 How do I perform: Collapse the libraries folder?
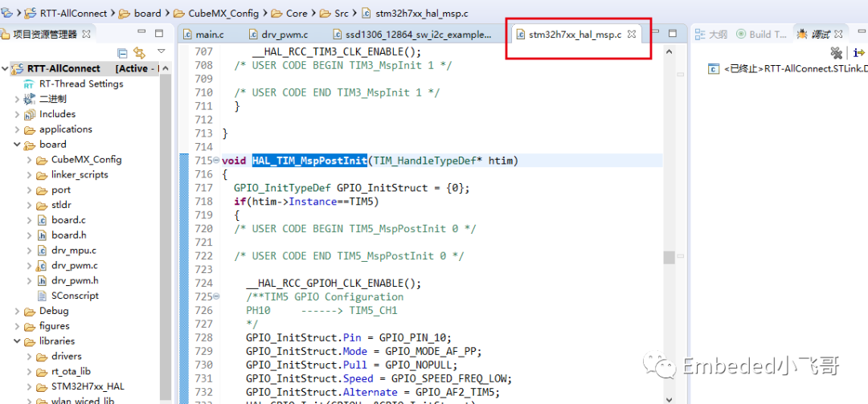coord(17,341)
